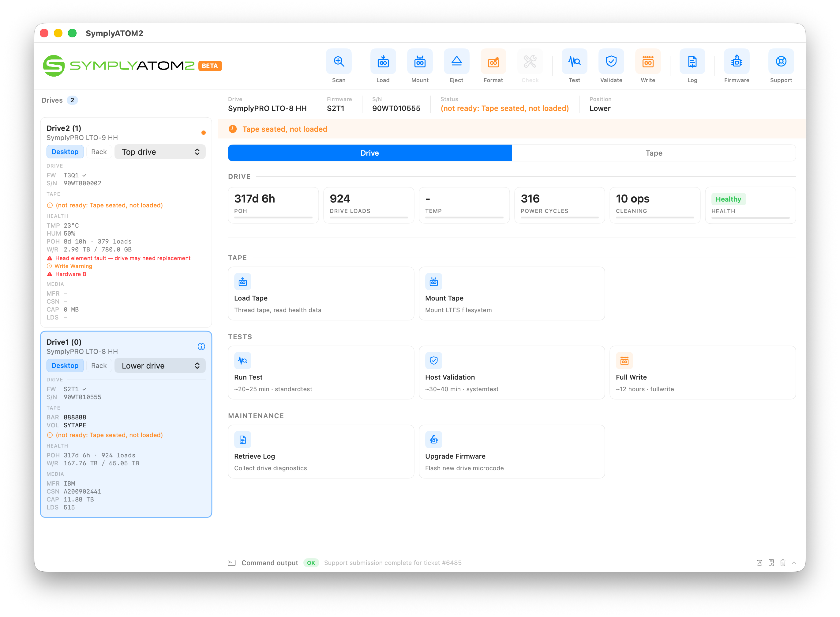Viewport: 840px width, 617px height.
Task: Pop out the command output panel
Action: pyautogui.click(x=759, y=563)
